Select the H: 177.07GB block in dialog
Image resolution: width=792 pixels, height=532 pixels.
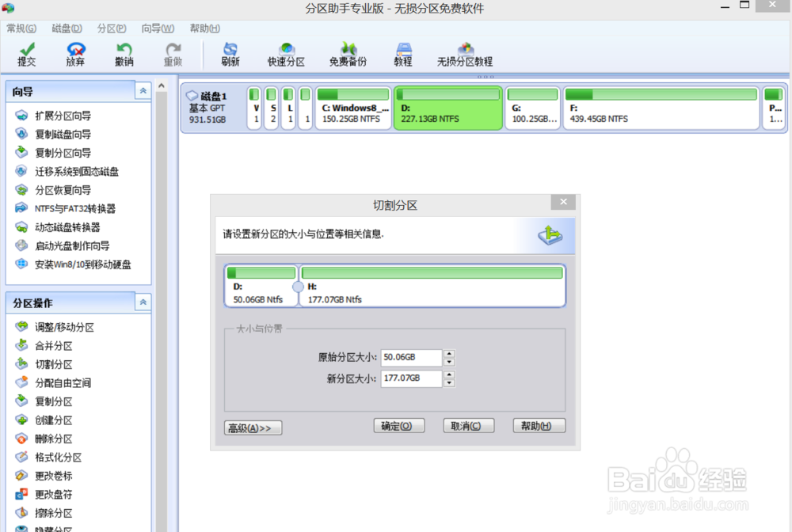(432, 286)
